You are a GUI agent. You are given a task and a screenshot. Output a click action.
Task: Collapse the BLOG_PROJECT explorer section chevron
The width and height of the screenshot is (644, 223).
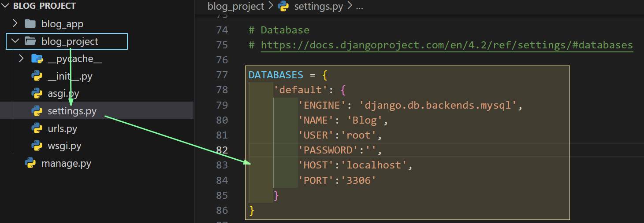[6, 6]
